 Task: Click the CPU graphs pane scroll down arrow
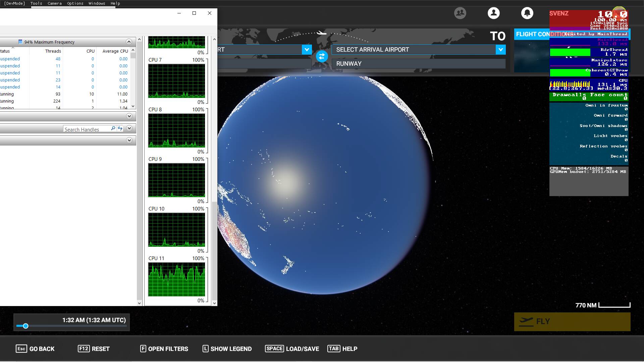click(x=215, y=303)
